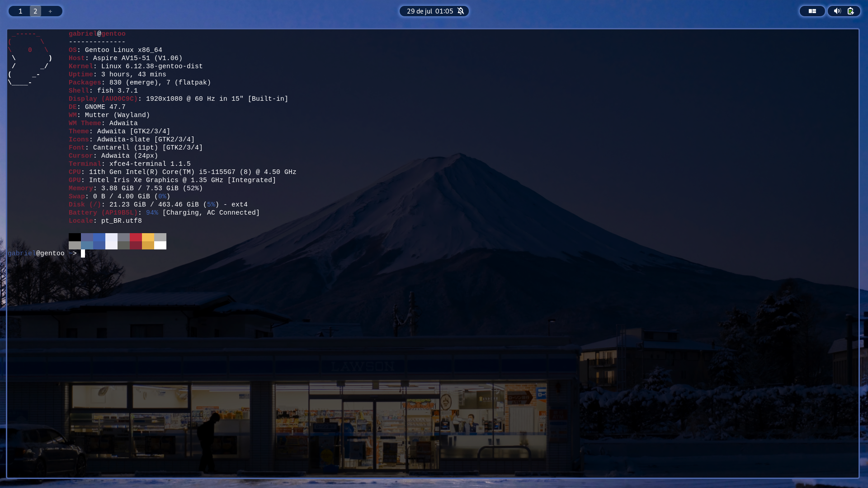Click the 'Icons: Adwaita-slate [GTK2/3/4]' line
868x488 pixels.
[x=132, y=140]
